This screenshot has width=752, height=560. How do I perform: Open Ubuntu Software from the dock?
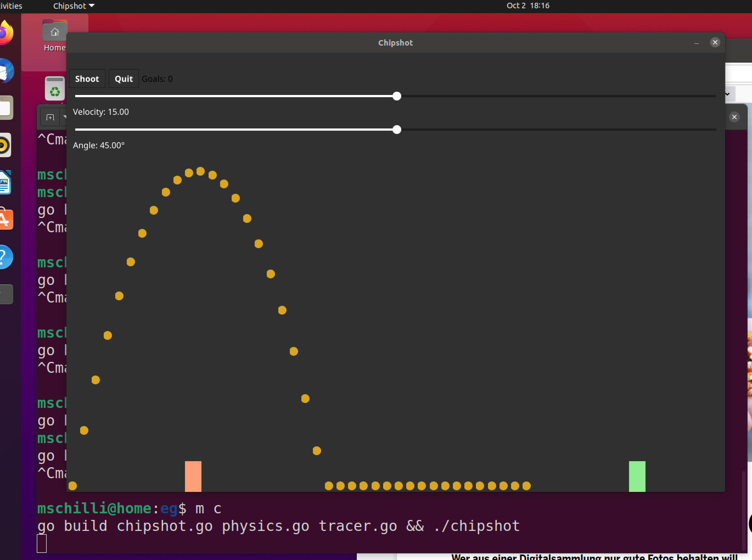6,219
